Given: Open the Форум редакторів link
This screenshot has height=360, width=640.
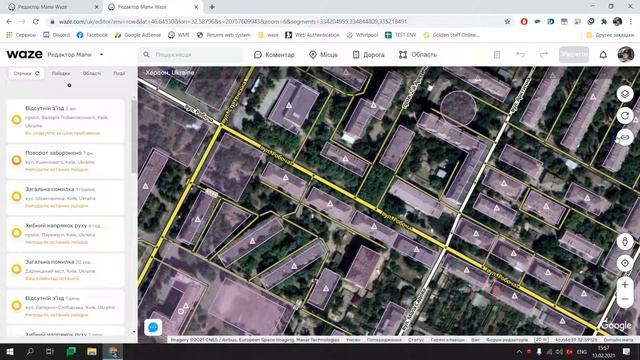Looking at the screenshot, I should (x=507, y=340).
